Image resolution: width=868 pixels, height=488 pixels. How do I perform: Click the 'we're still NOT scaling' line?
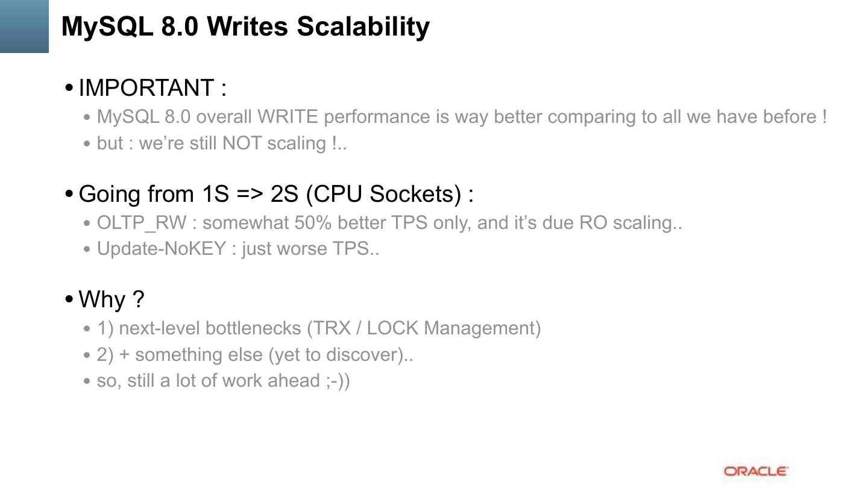tap(222, 143)
